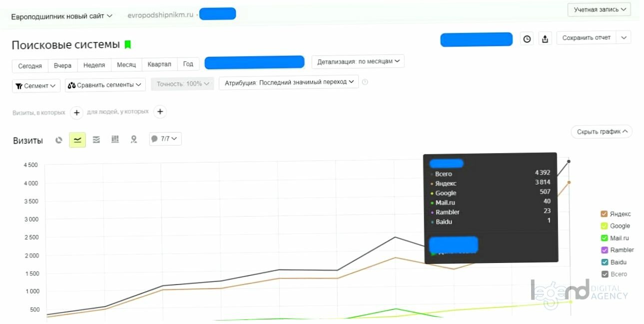Open the map chart view

(x=133, y=139)
